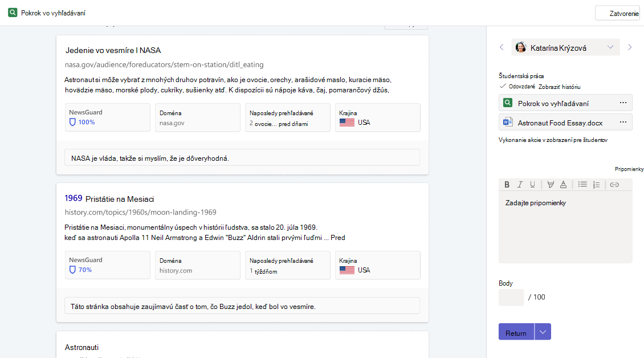This screenshot has width=644, height=358.
Task: Open the 1969 Pristátie na Mesiaci result
Action: pyautogui.click(x=109, y=198)
